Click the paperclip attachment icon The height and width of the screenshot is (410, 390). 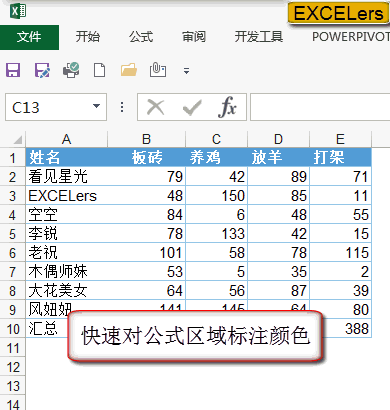pos(158,70)
